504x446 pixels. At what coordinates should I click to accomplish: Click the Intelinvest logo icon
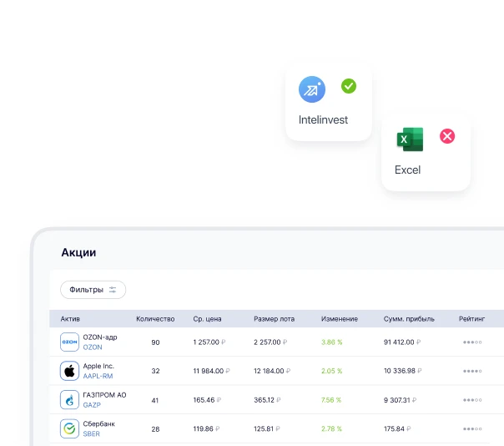(x=312, y=89)
